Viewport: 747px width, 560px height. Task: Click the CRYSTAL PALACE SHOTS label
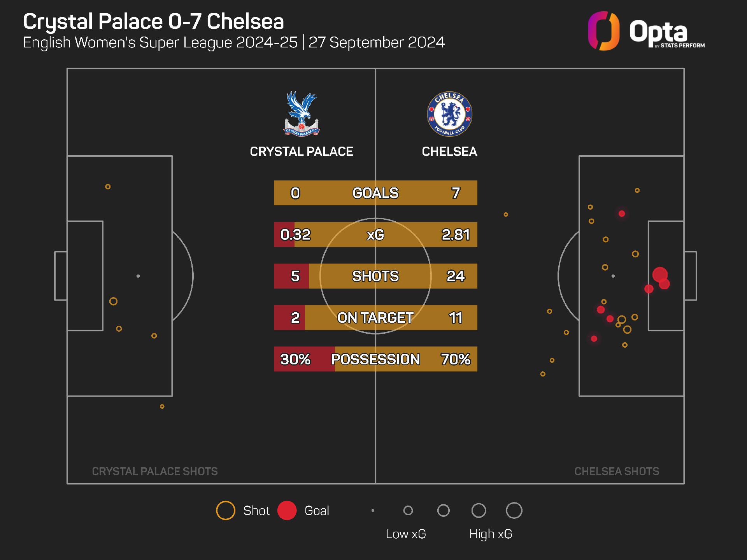pyautogui.click(x=155, y=471)
